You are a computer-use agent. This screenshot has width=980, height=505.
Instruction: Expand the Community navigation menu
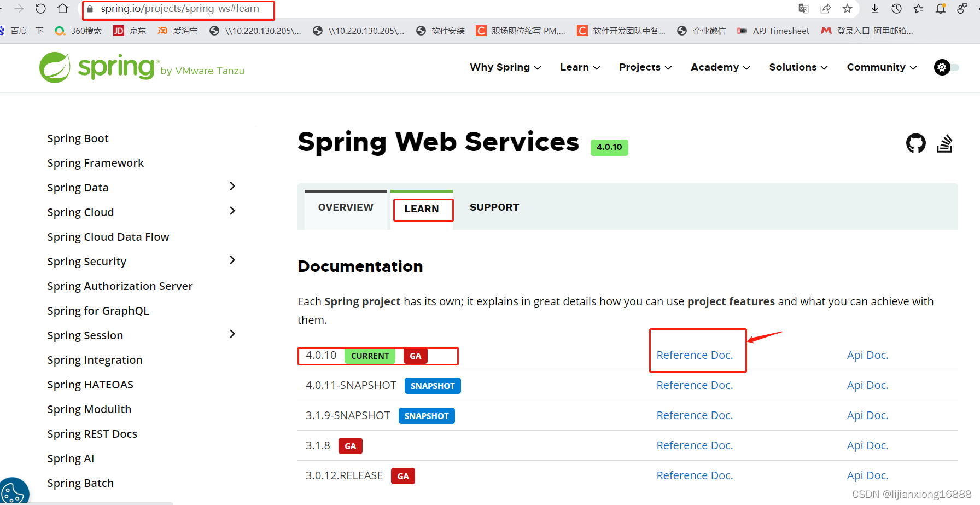click(882, 67)
